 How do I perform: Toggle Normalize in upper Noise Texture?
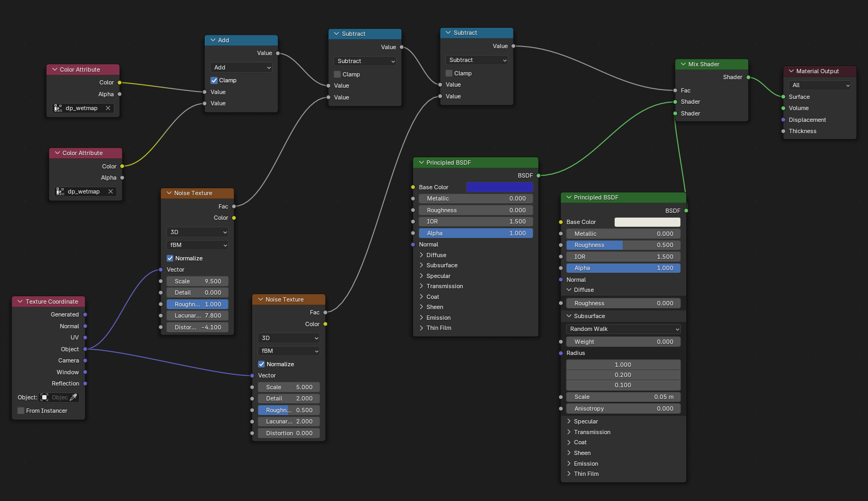tap(170, 258)
